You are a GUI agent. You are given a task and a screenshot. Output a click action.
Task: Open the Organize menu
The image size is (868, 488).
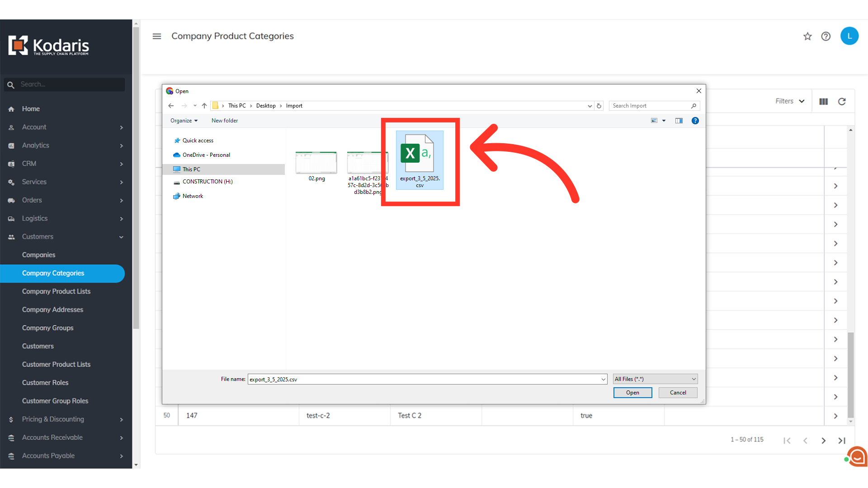click(184, 121)
